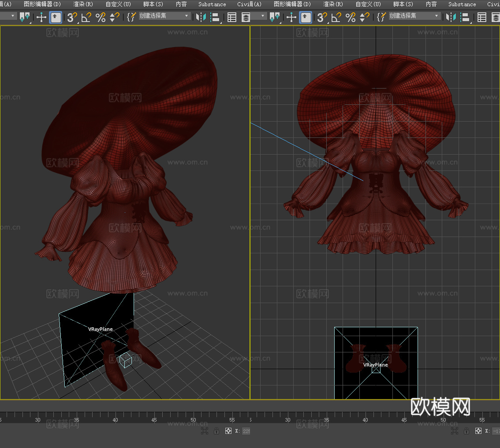This screenshot has width=500, height=448.
Task: Toggle 3D Snaps in left toolbar
Action: tap(72, 17)
